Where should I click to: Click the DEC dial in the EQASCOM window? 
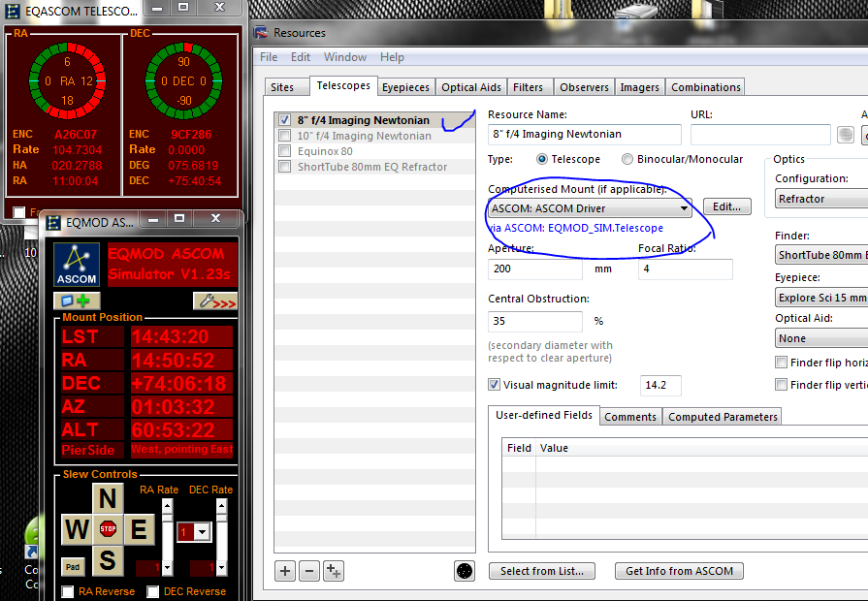click(x=184, y=81)
